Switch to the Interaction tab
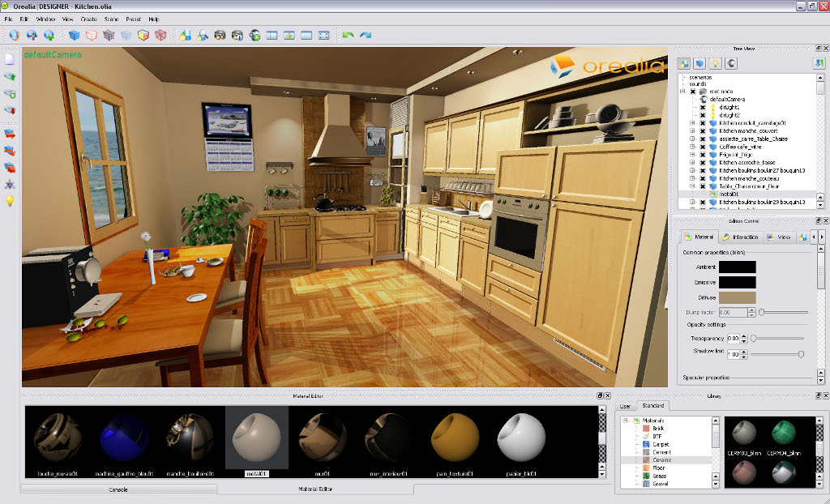The width and height of the screenshot is (830, 504). [x=741, y=237]
